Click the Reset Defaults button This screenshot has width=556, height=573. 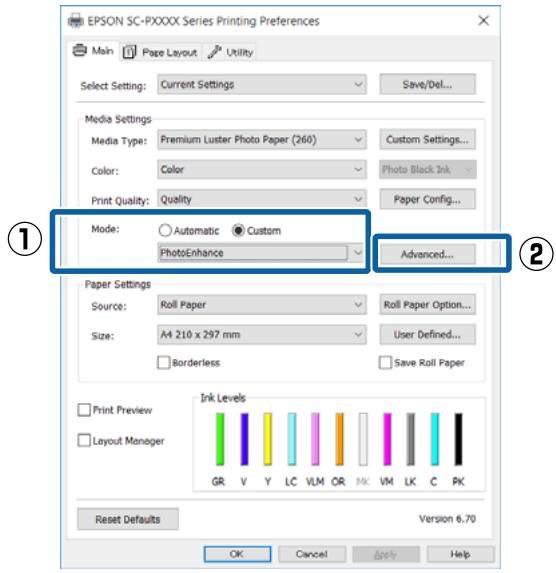(x=128, y=519)
